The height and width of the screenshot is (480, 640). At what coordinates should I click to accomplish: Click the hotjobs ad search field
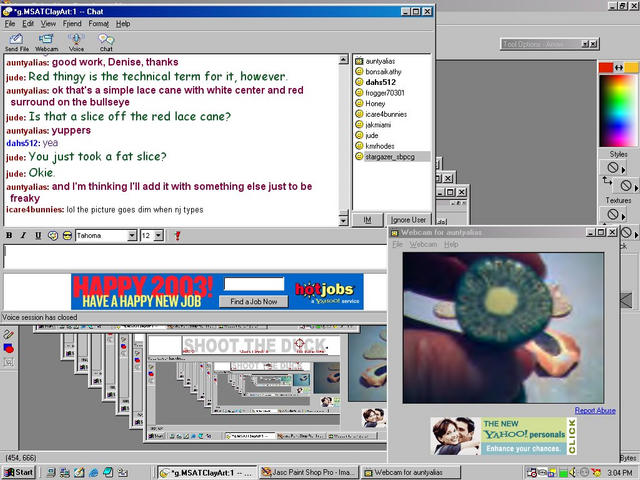tap(254, 284)
